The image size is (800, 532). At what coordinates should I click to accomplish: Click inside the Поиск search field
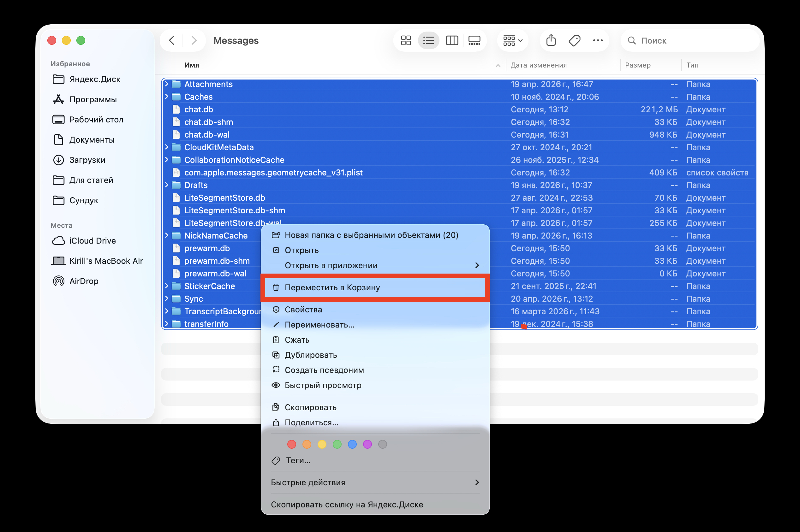[x=689, y=40]
